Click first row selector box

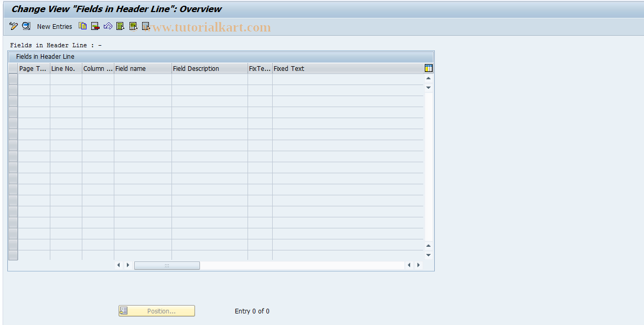(13, 79)
